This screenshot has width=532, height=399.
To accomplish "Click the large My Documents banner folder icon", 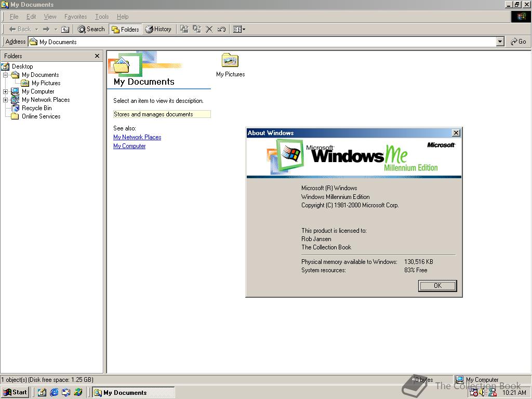I will pos(121,65).
